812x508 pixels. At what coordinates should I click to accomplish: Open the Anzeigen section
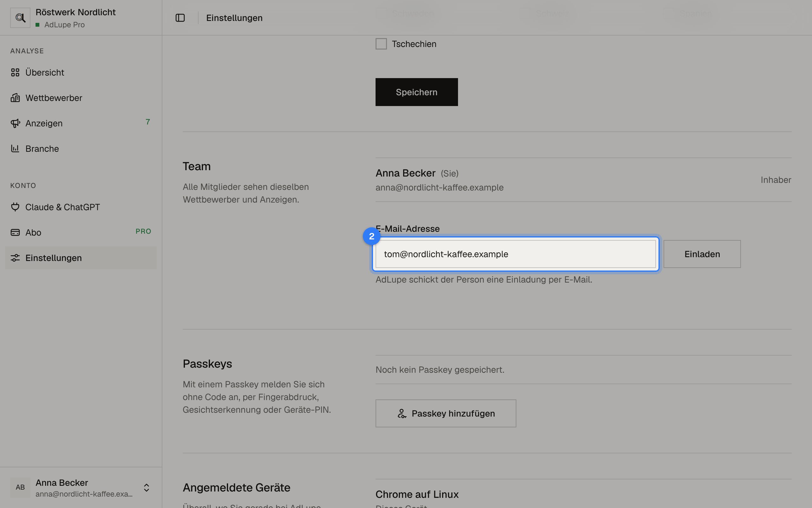coord(81,123)
